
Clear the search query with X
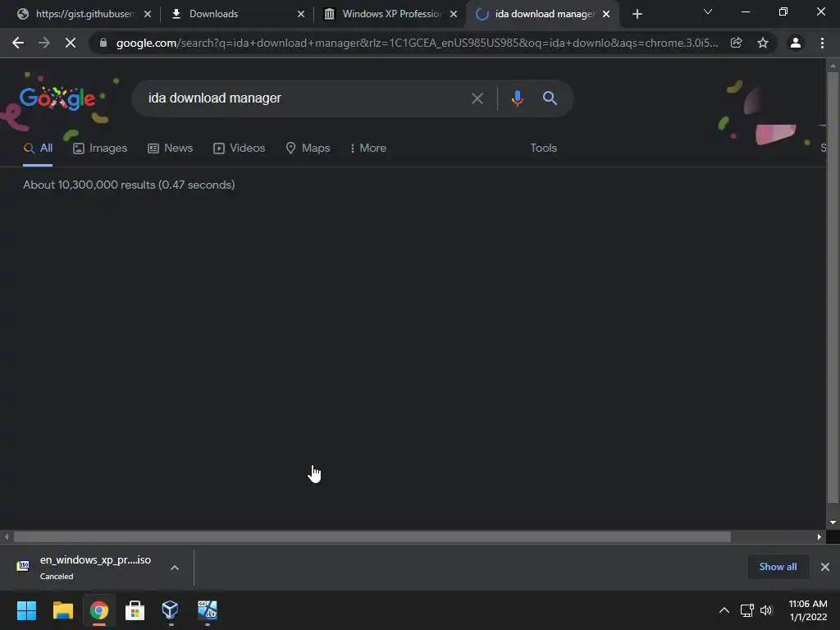pyautogui.click(x=477, y=98)
